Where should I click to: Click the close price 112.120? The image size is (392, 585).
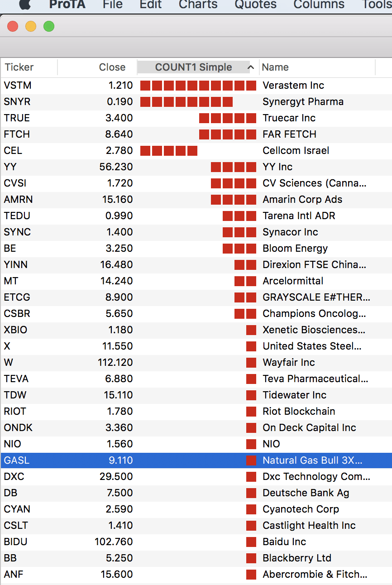tap(115, 362)
